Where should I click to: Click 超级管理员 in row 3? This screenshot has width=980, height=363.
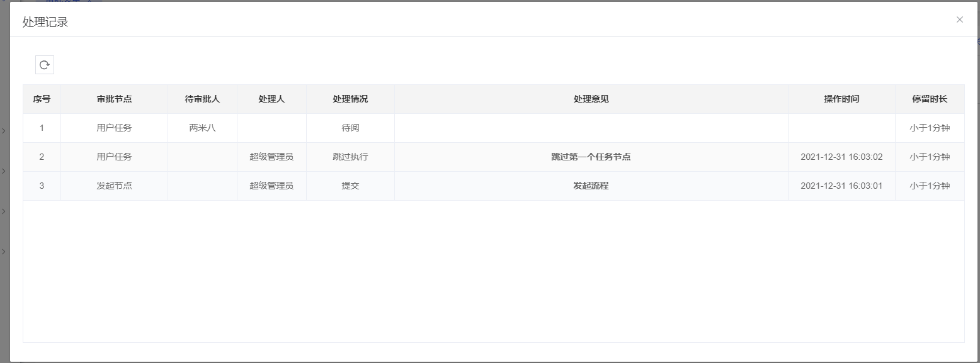272,186
